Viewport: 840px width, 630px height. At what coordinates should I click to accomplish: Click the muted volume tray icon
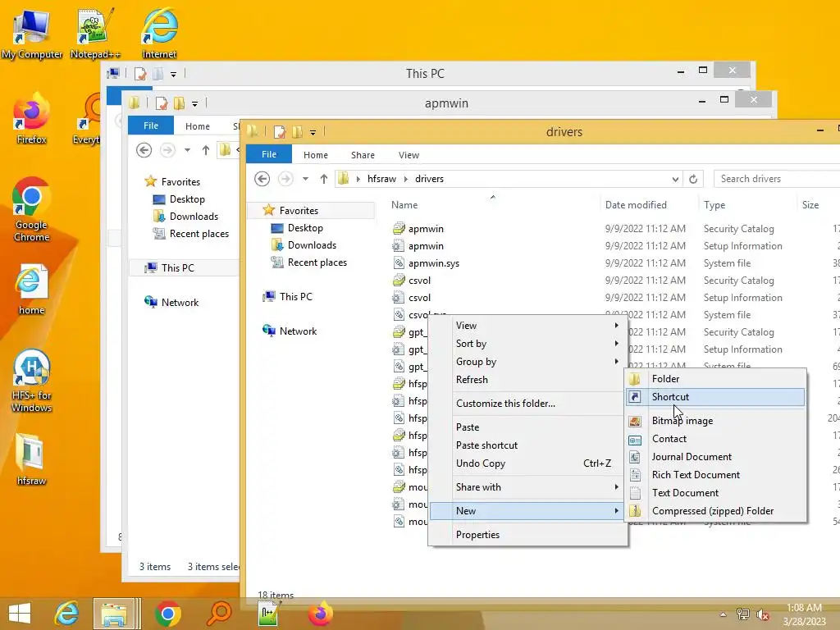(x=763, y=614)
